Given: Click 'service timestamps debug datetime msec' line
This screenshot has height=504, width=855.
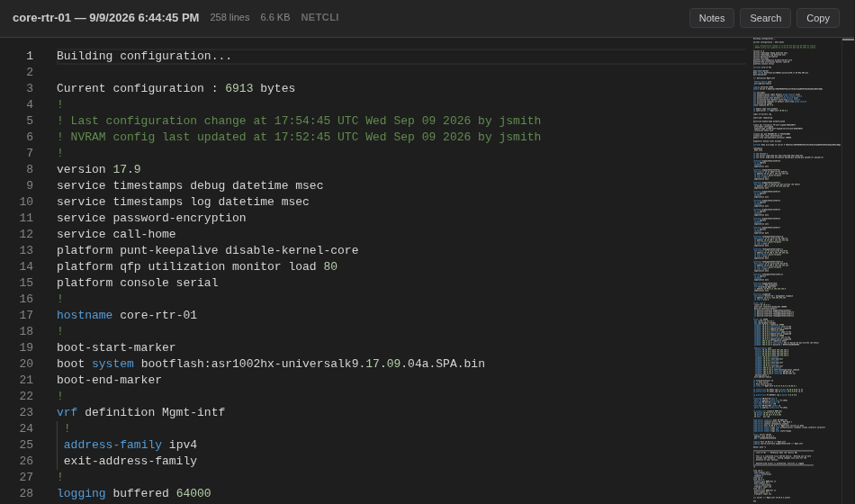Looking at the screenshot, I should tap(190, 185).
